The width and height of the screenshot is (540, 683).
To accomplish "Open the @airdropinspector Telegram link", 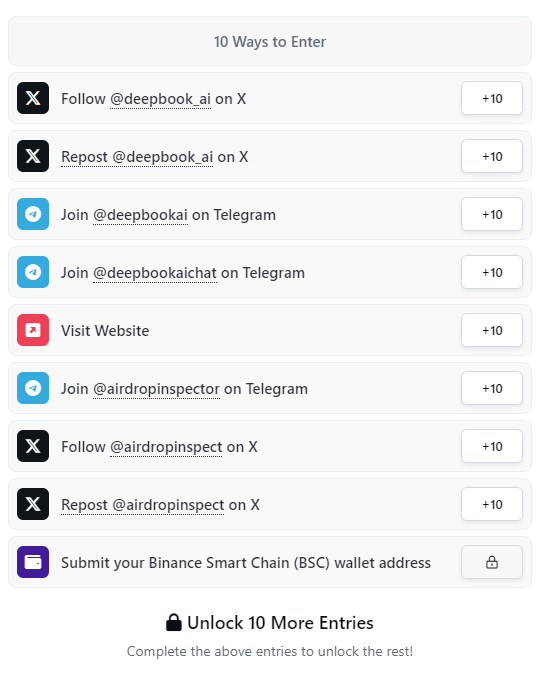I will (156, 389).
